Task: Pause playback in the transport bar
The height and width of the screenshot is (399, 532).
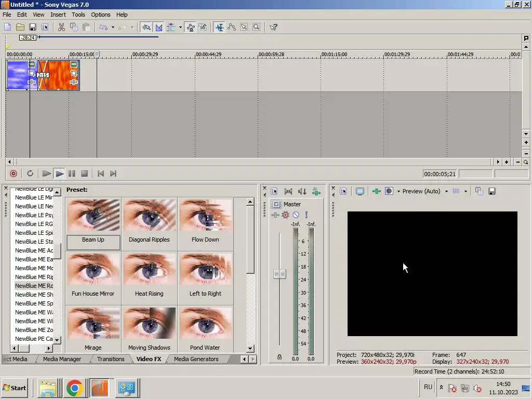Action: click(x=72, y=174)
